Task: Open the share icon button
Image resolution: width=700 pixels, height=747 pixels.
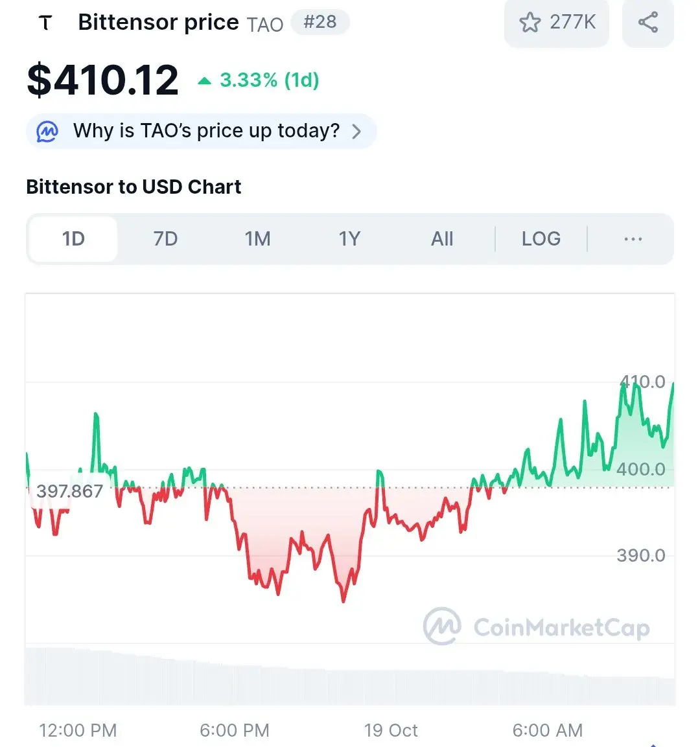Action: click(647, 23)
